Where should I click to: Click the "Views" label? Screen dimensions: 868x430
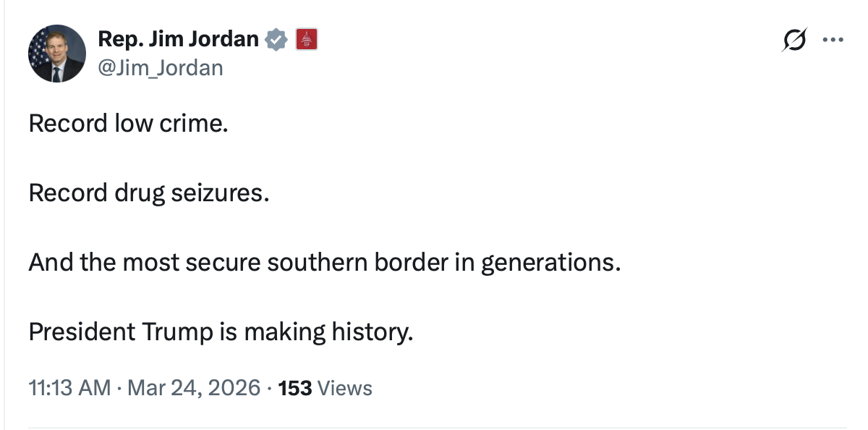[345, 388]
